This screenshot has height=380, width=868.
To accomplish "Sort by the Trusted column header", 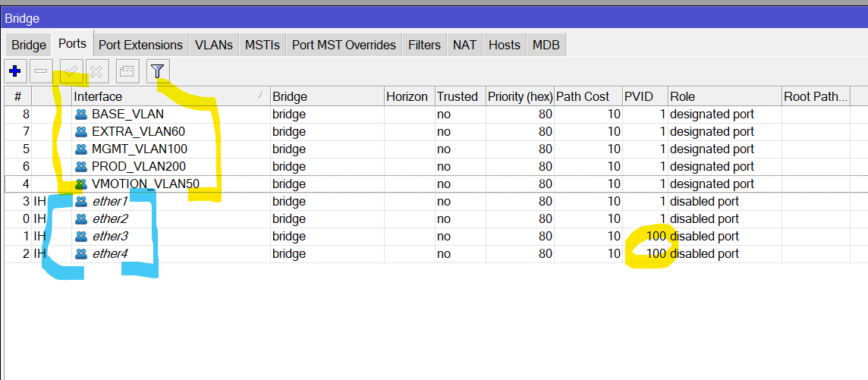I will pyautogui.click(x=460, y=96).
